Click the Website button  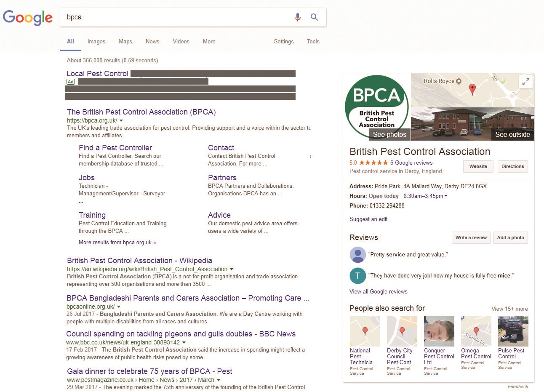click(x=478, y=167)
